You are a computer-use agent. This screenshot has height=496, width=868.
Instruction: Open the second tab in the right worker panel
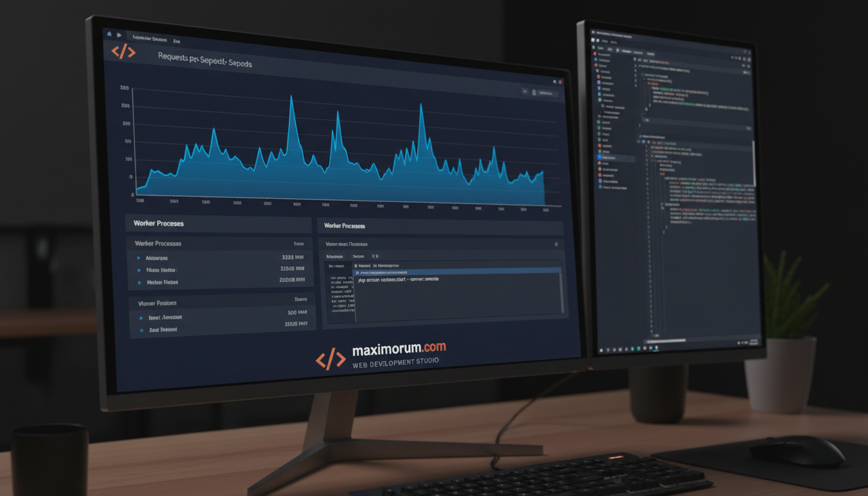coord(358,256)
